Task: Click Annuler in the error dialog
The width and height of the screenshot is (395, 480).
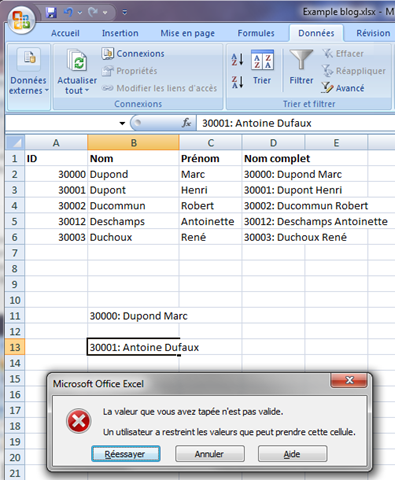Action: coord(210,454)
